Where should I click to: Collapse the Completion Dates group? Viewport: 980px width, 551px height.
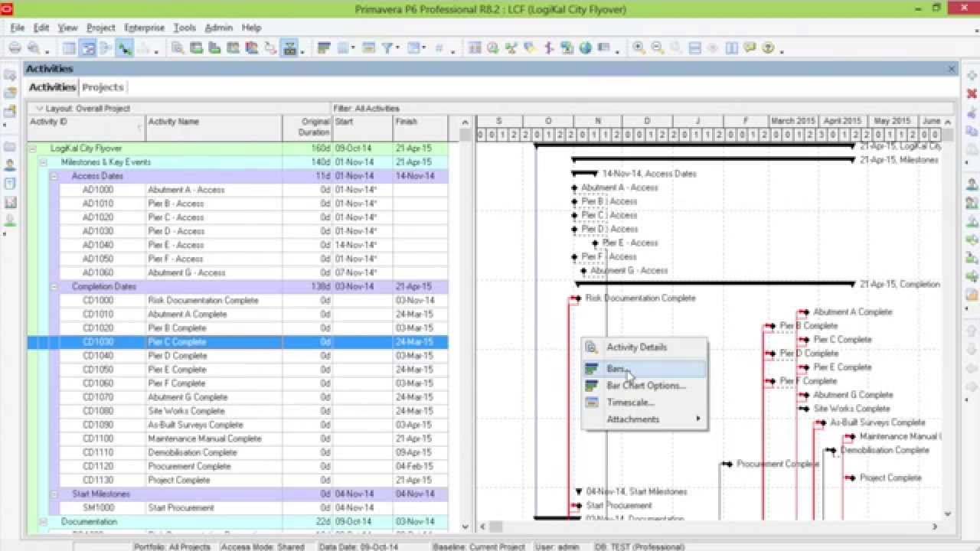(54, 287)
